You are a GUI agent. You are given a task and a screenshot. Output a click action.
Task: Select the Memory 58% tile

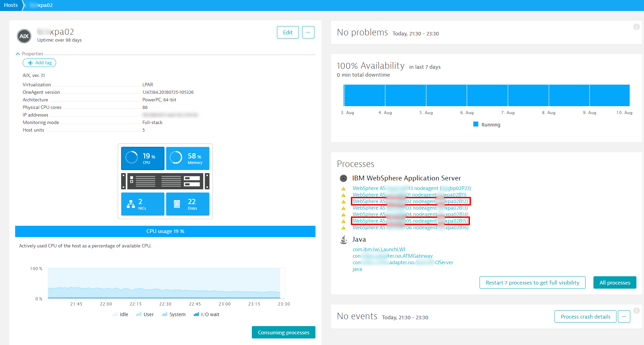point(187,158)
